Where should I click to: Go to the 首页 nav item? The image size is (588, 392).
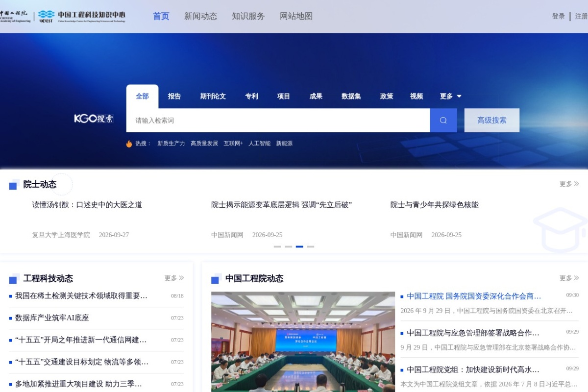click(x=161, y=16)
